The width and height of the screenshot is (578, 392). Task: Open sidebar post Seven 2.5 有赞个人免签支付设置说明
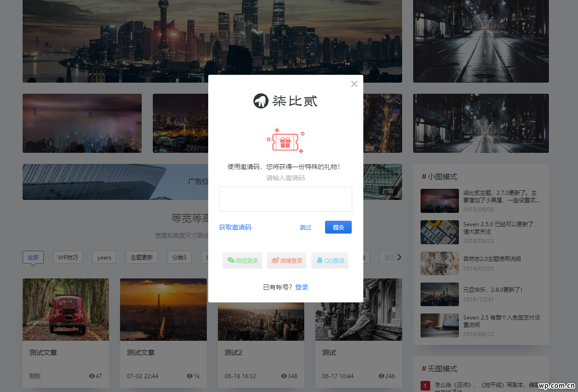pos(502,321)
